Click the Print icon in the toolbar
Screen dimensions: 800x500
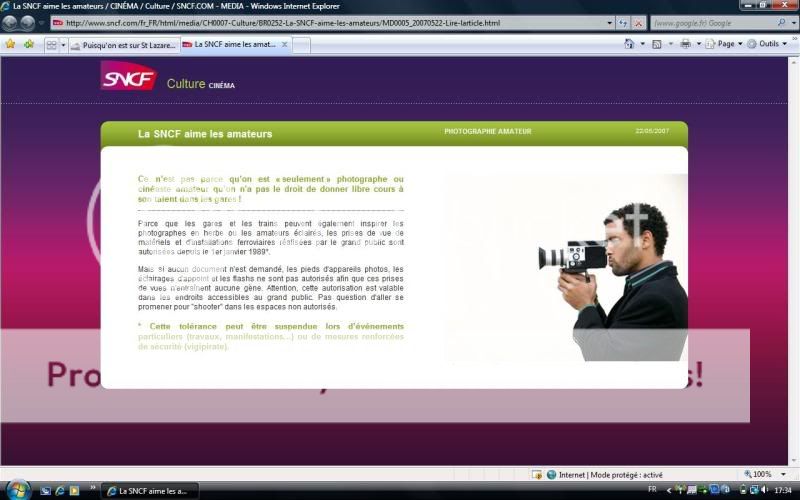point(685,44)
